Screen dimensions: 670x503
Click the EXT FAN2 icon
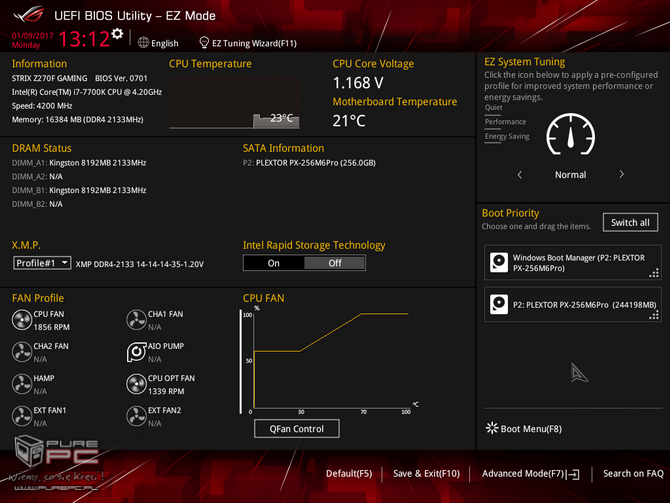click(136, 416)
